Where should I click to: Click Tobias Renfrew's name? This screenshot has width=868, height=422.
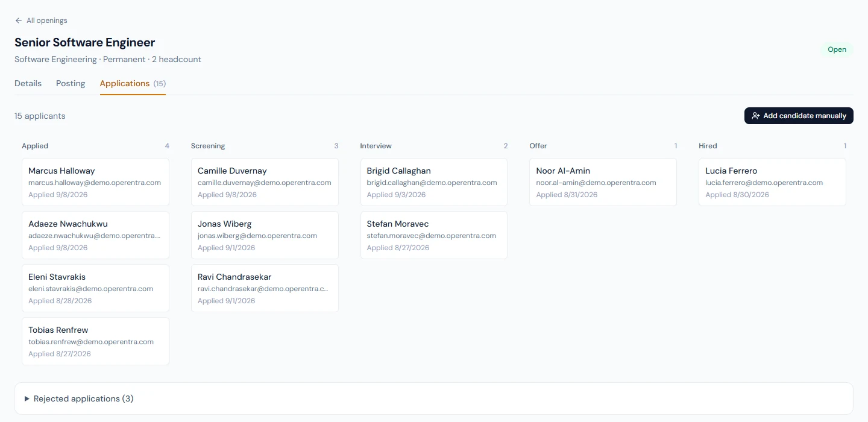(58, 330)
